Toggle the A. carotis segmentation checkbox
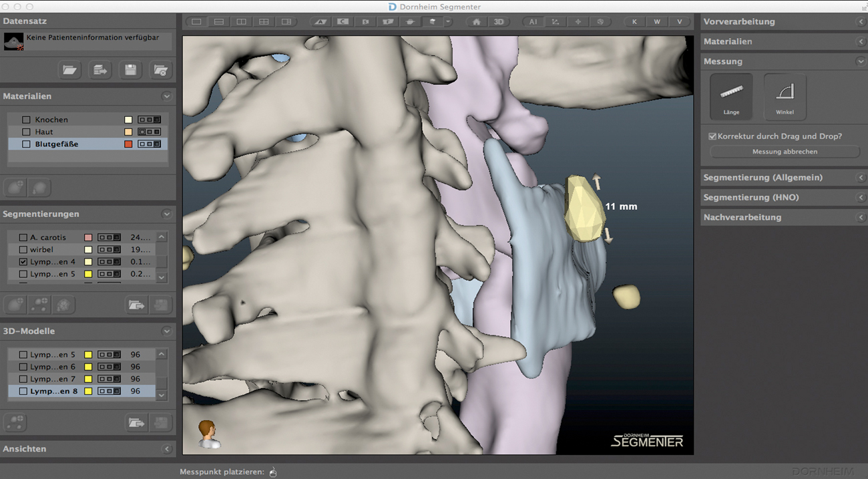Image resolution: width=868 pixels, height=479 pixels. [x=23, y=238]
